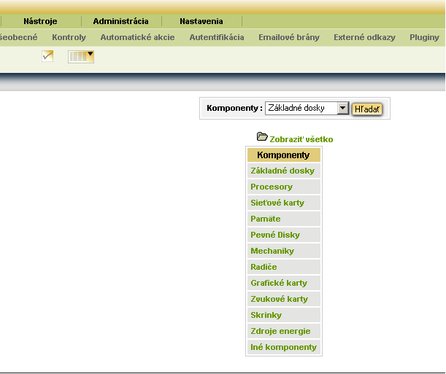
Task: Click the Zobraziť všetko link
Action: (301, 139)
